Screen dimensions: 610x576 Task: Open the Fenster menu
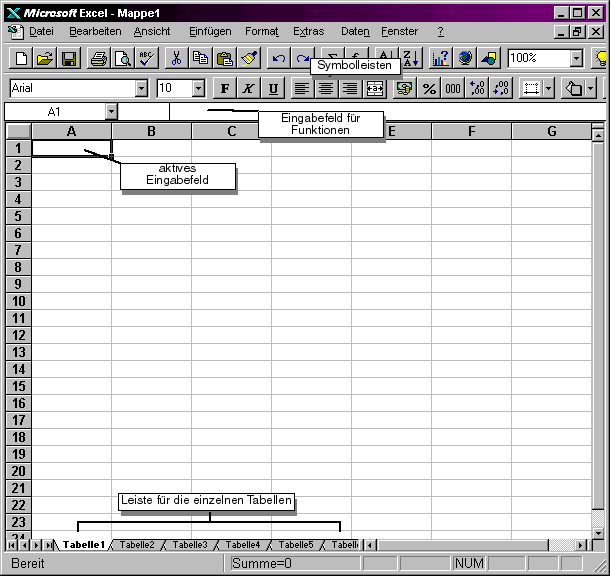[400, 32]
